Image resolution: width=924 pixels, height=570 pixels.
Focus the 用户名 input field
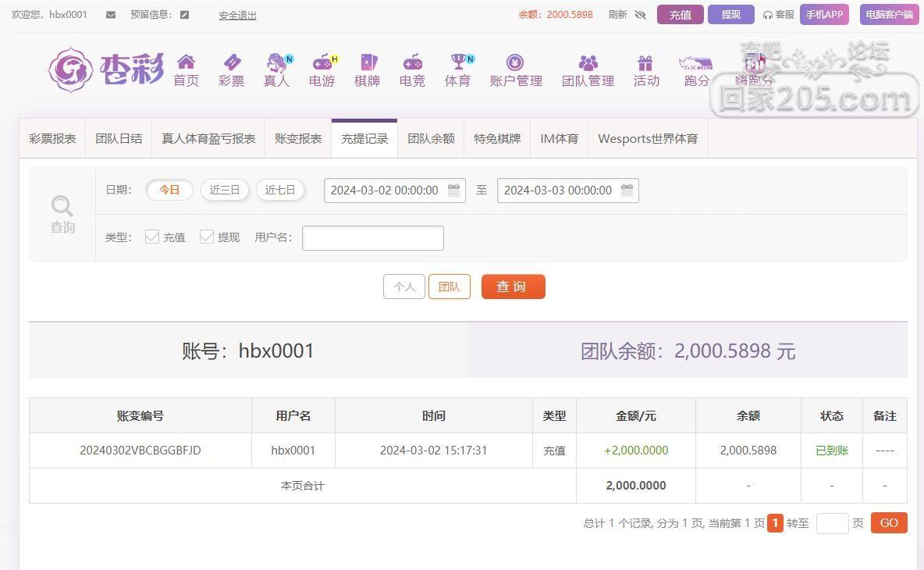[x=373, y=238]
